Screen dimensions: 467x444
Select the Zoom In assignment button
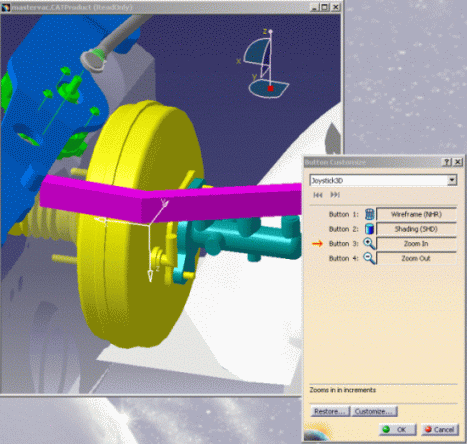pyautogui.click(x=416, y=244)
